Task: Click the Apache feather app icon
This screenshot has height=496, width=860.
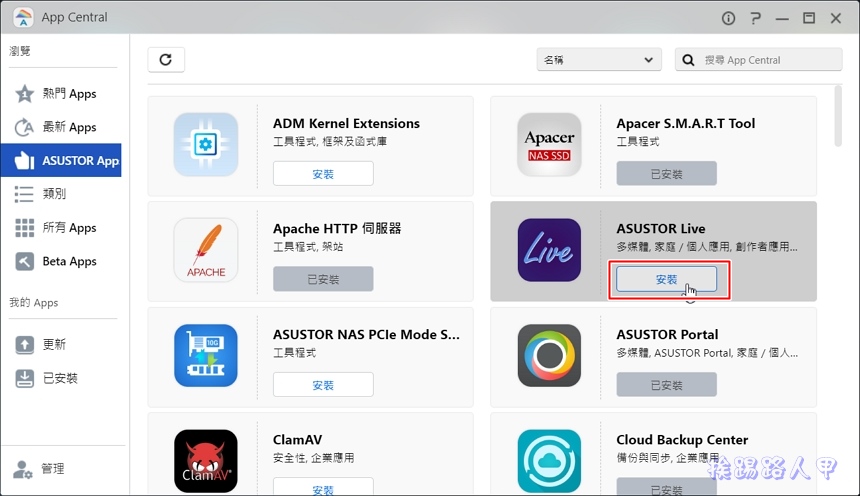Action: click(x=206, y=250)
